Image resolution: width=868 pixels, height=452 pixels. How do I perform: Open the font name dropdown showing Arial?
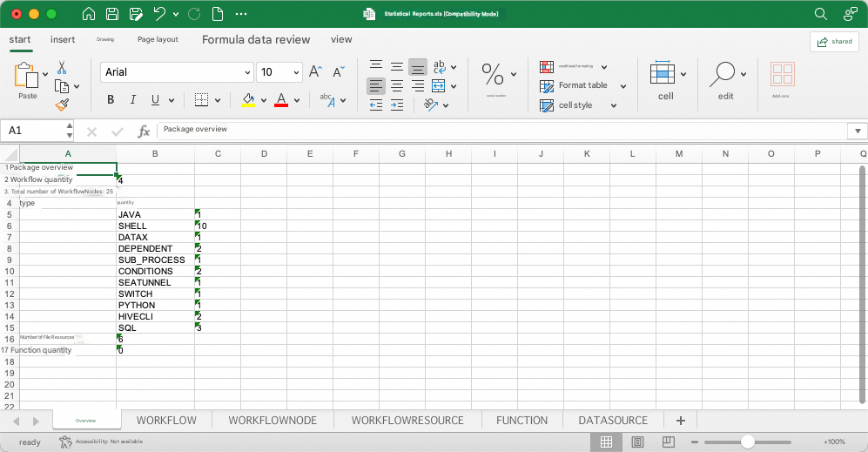(247, 72)
